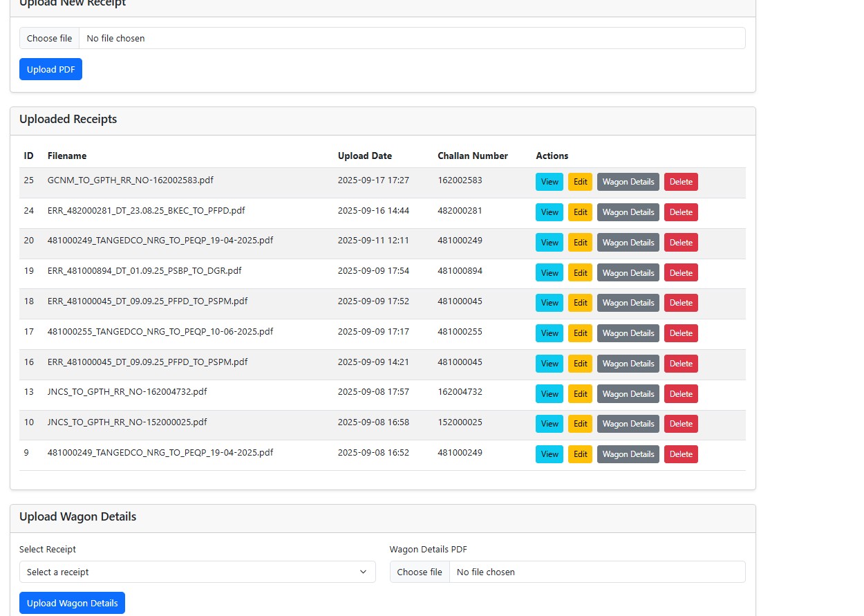
Task: Delete receipt with ID 25
Action: click(680, 182)
